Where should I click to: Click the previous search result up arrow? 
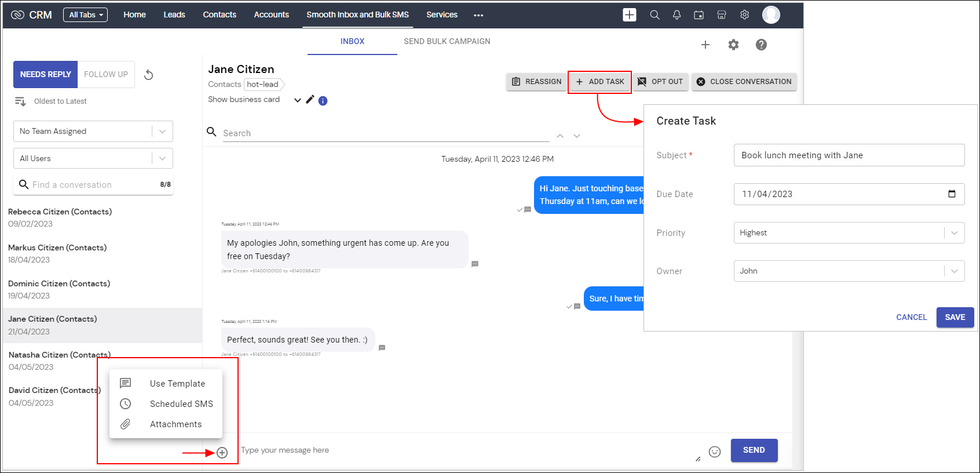point(560,136)
